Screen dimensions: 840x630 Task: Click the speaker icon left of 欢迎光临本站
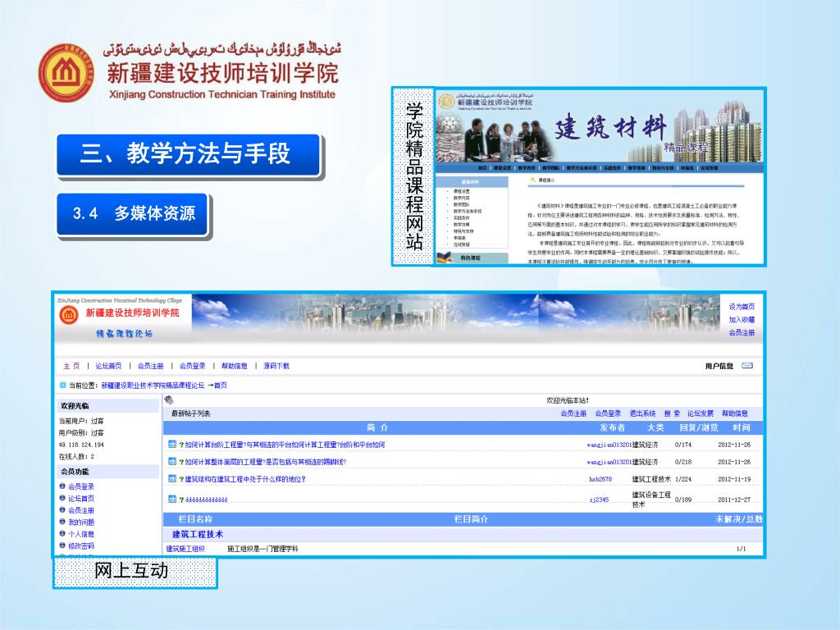tap(169, 399)
